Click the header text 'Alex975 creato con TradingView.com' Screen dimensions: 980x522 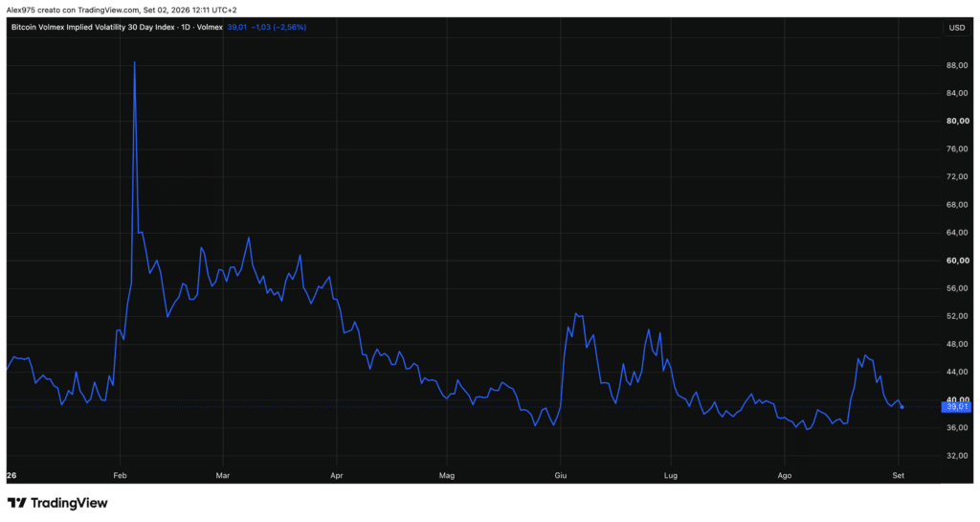click(x=73, y=10)
